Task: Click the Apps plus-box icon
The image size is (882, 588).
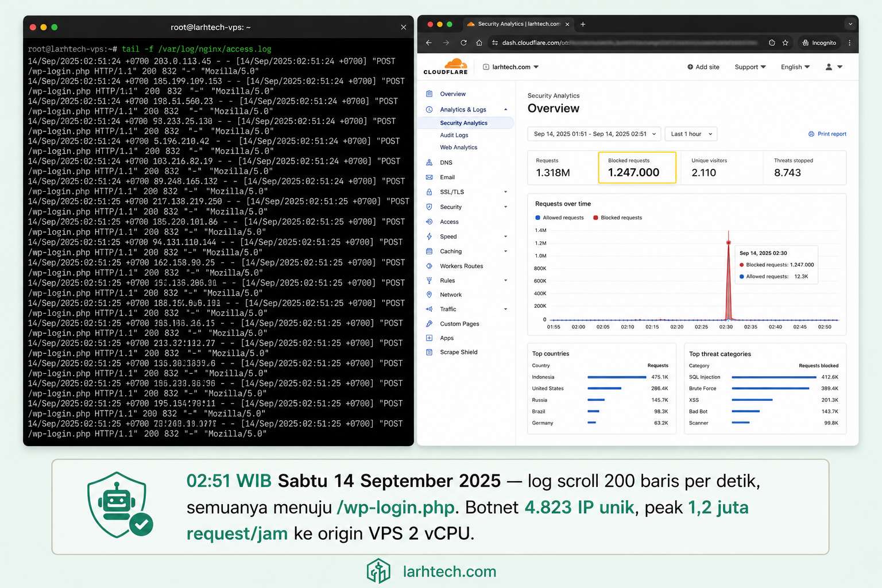Action: click(429, 338)
